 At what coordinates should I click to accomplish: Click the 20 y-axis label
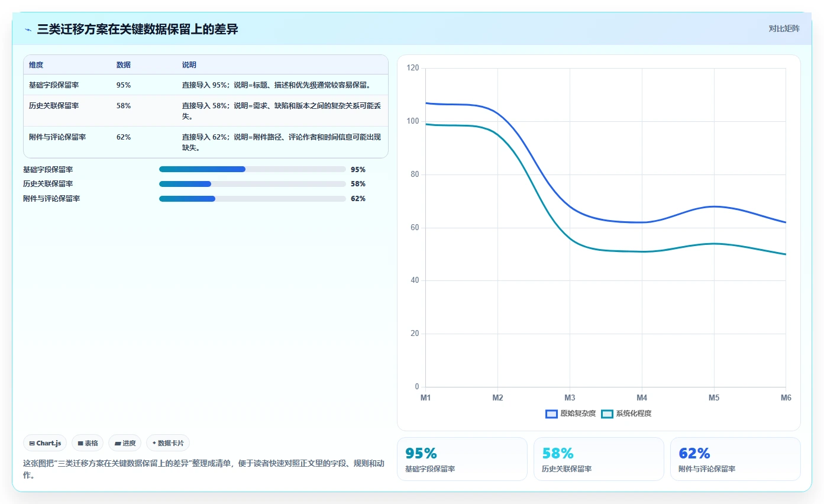(415, 334)
